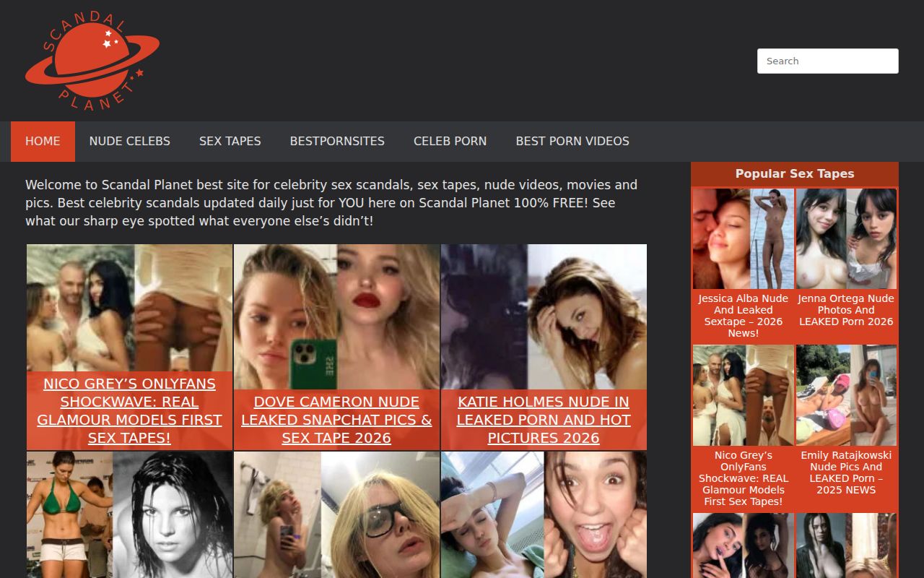Visit the BEST PORN VIDEOS page
Viewport: 924px width, 578px height.
click(572, 141)
